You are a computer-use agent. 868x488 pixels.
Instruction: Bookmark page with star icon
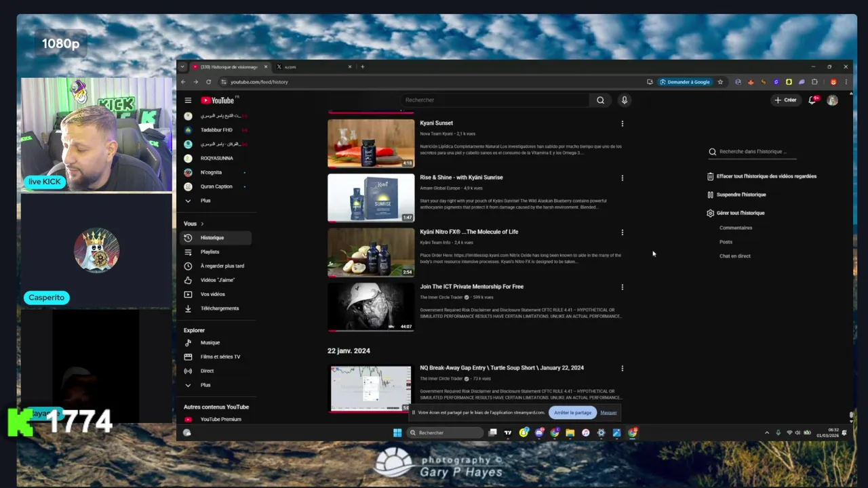coord(720,82)
